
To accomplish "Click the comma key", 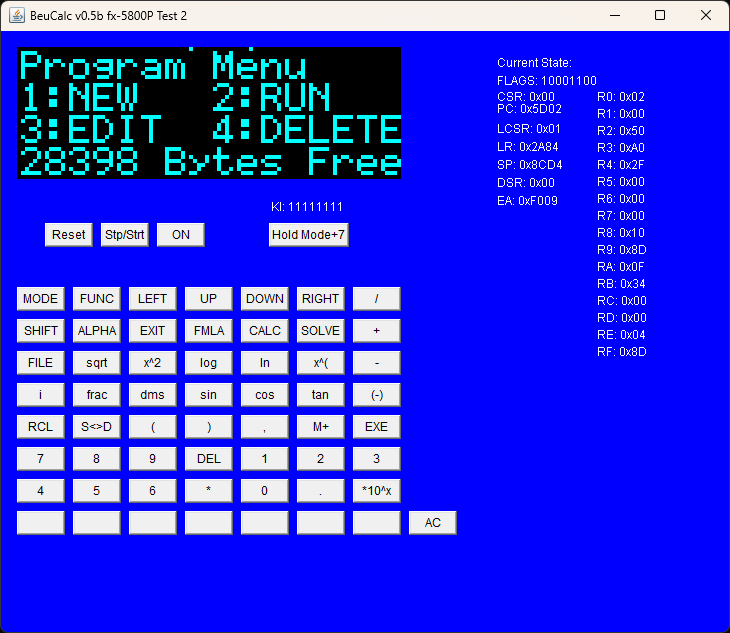I will click(x=264, y=427).
